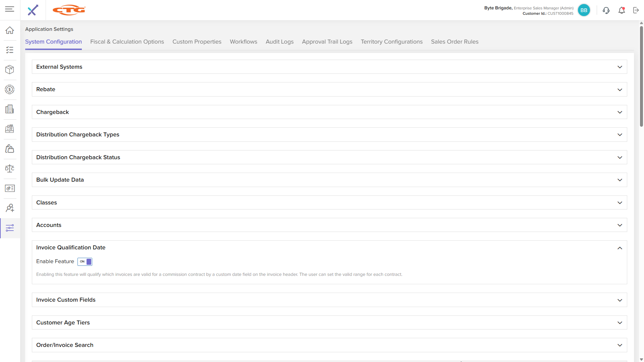Toggle Enable Feature switch off
The height and width of the screenshot is (362, 644).
pos(85,262)
